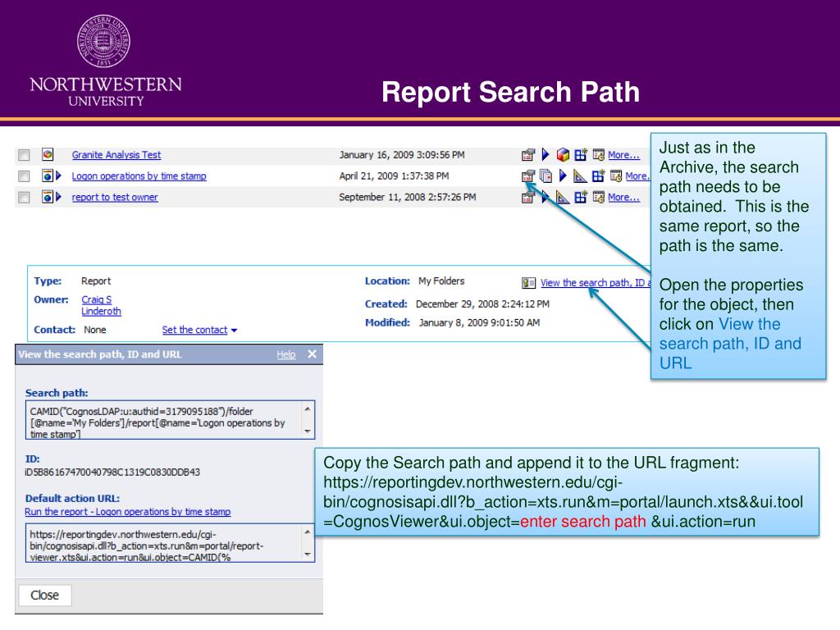
Task: Open More actions for Logon operations by time stamp
Action: coord(637,176)
